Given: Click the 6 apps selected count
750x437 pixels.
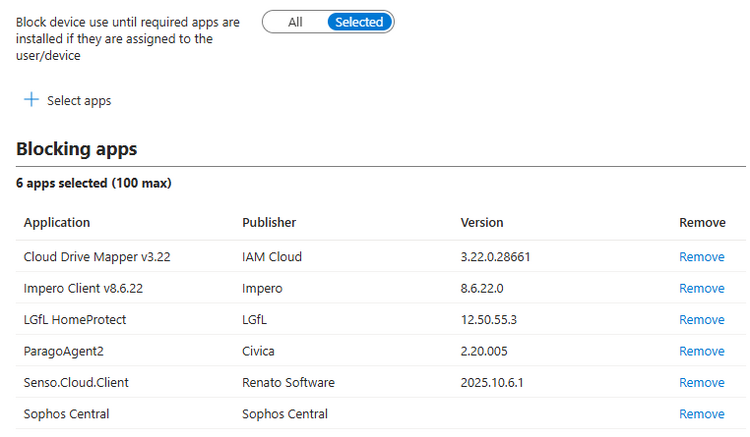Looking at the screenshot, I should point(94,183).
